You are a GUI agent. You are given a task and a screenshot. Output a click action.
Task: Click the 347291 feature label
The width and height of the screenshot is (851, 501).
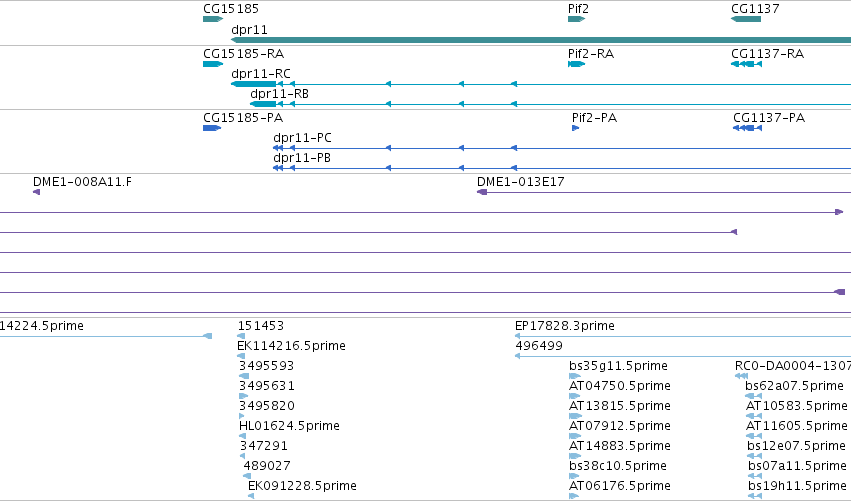coord(263,446)
